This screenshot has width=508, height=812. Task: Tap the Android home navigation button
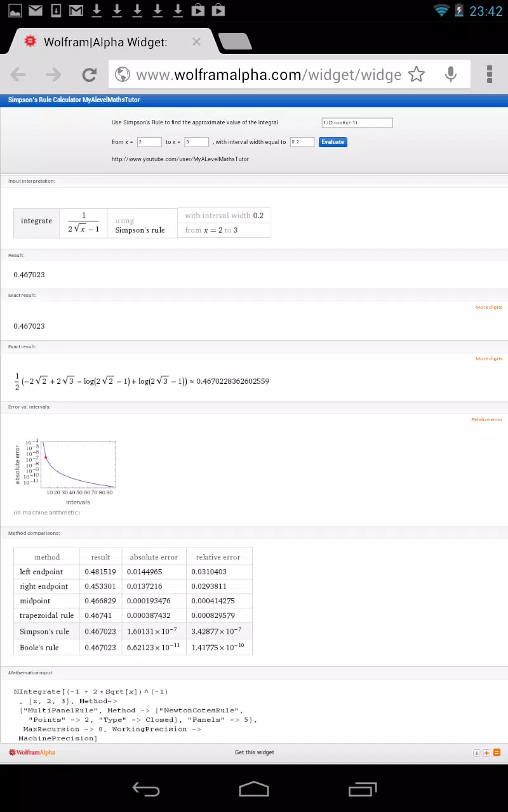pos(254,789)
